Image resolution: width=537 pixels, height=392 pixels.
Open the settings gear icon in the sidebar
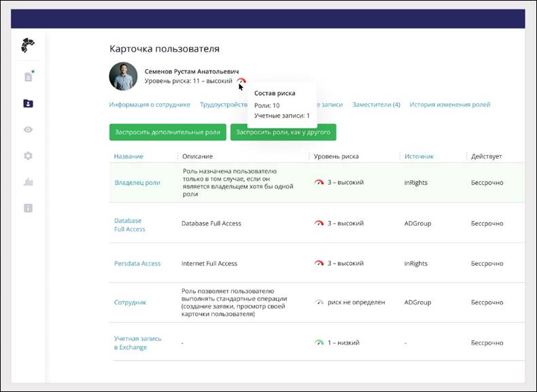[28, 156]
